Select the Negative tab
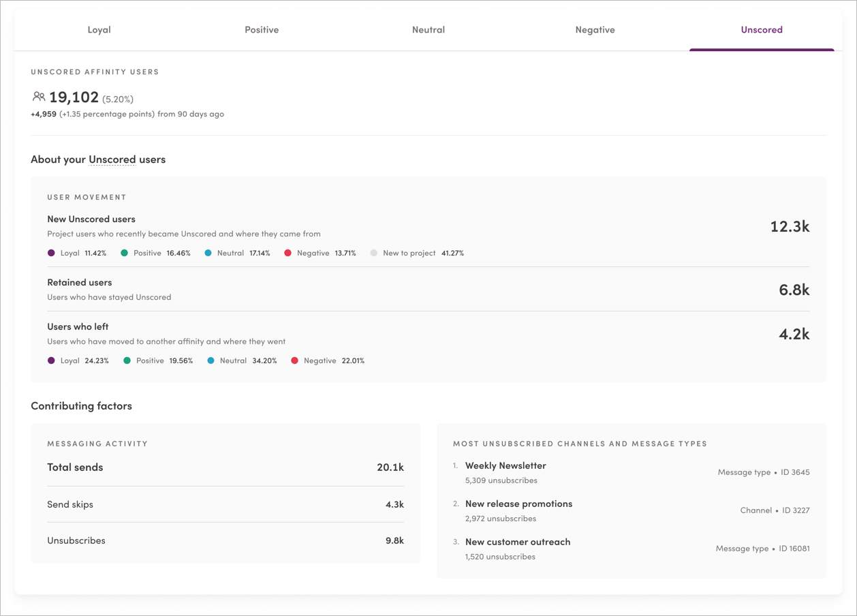Viewport: 857px width, 616px height. [x=595, y=30]
